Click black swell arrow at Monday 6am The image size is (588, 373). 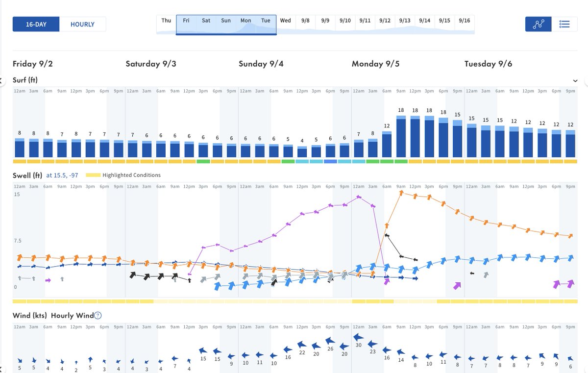pyautogui.click(x=387, y=236)
